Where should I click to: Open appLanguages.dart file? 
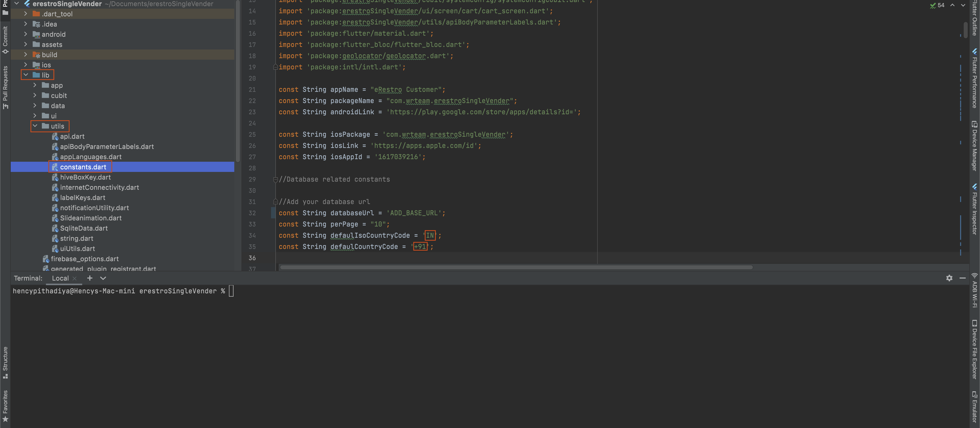click(x=91, y=157)
